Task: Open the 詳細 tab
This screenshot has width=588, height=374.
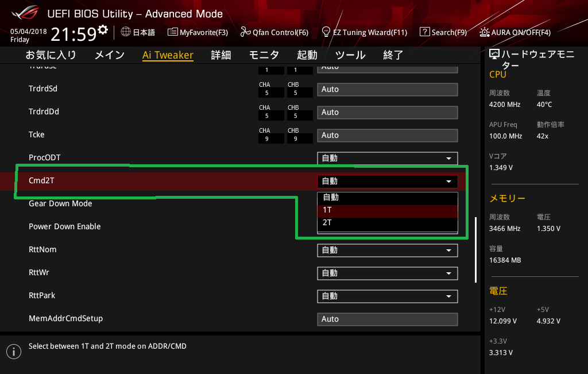Action: (x=221, y=55)
